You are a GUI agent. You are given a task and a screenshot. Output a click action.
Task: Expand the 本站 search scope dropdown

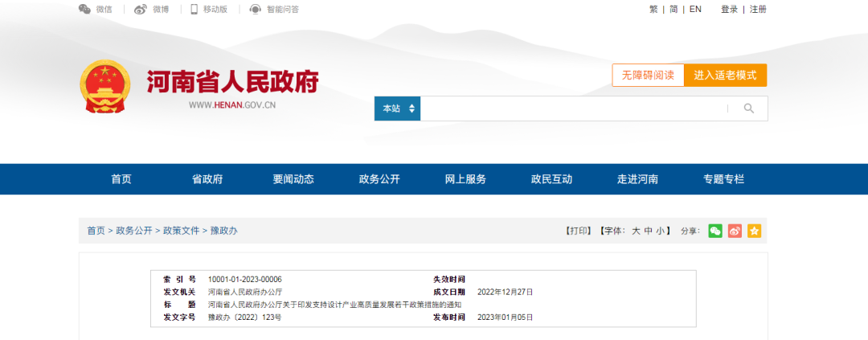(x=397, y=109)
